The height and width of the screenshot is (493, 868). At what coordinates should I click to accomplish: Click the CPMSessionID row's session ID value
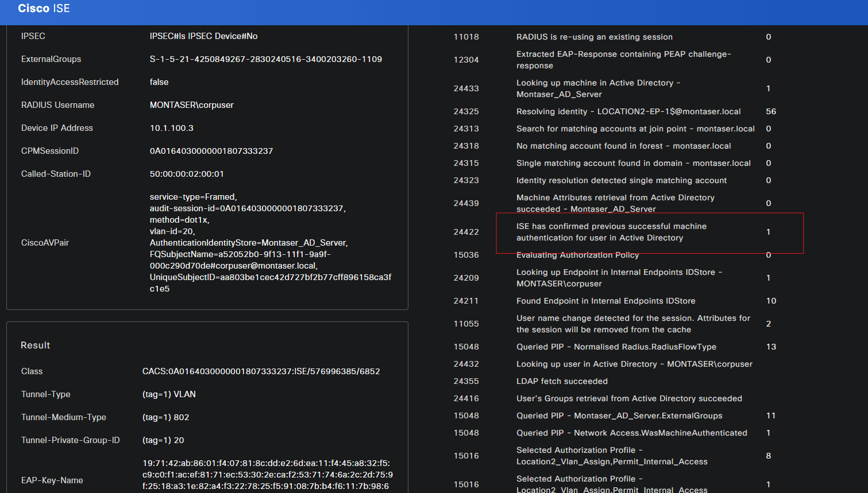[211, 151]
